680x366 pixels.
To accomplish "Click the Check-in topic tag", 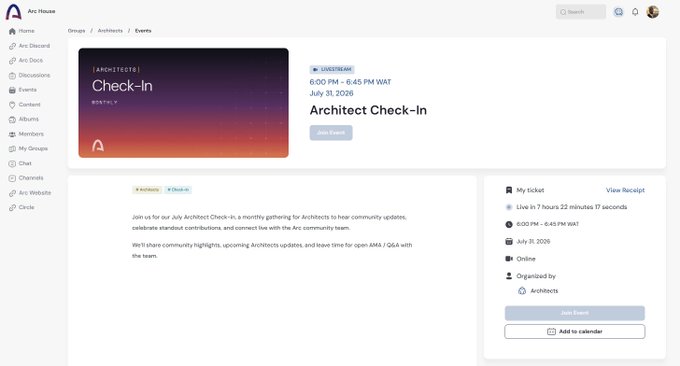I will [178, 190].
